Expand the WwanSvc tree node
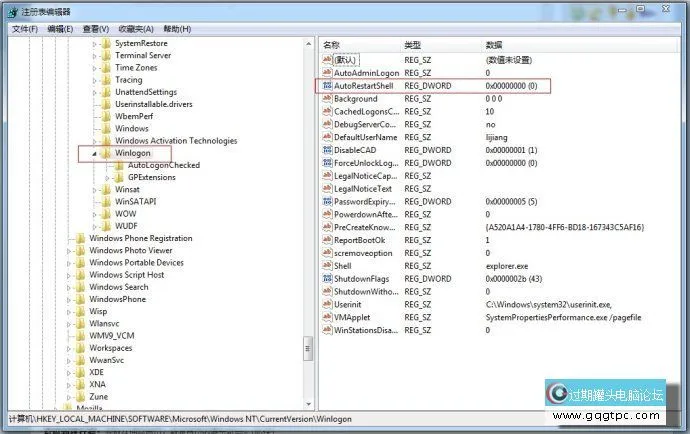The image size is (690, 434). click(69, 360)
